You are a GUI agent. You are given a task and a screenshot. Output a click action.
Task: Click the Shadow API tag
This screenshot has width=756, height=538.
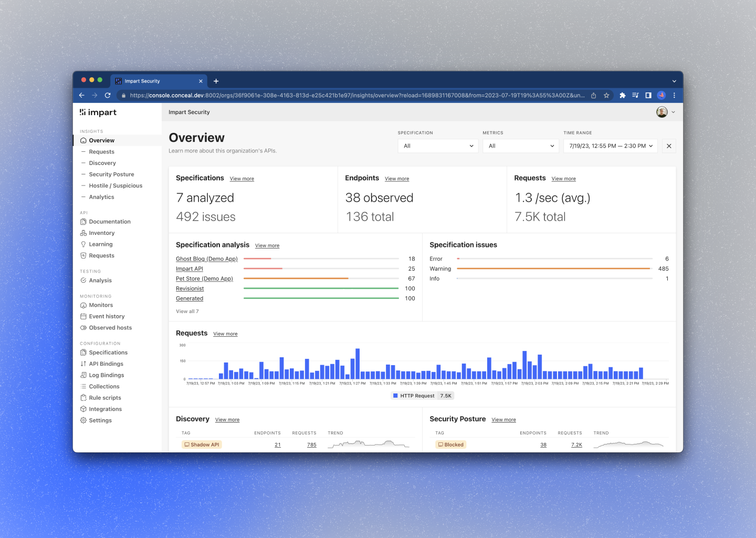click(202, 444)
